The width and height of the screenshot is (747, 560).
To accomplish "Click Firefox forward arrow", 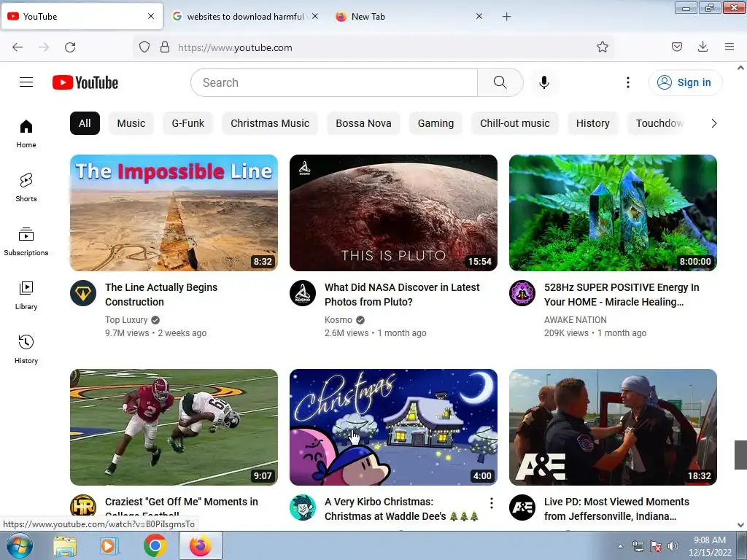I will 44,47.
